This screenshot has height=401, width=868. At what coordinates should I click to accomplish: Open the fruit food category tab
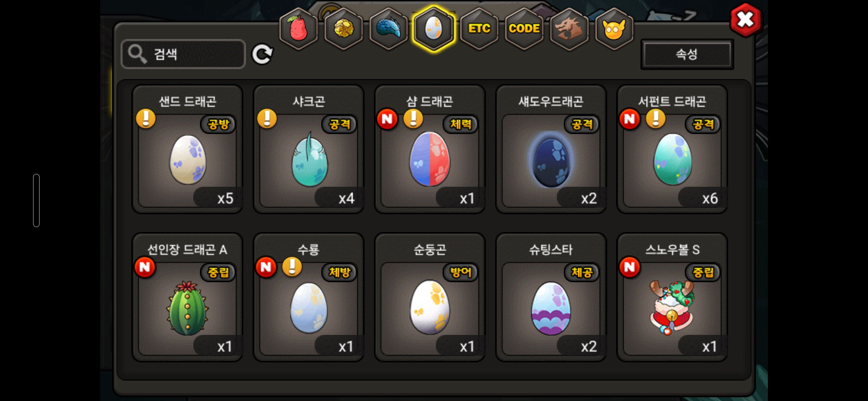pos(299,29)
